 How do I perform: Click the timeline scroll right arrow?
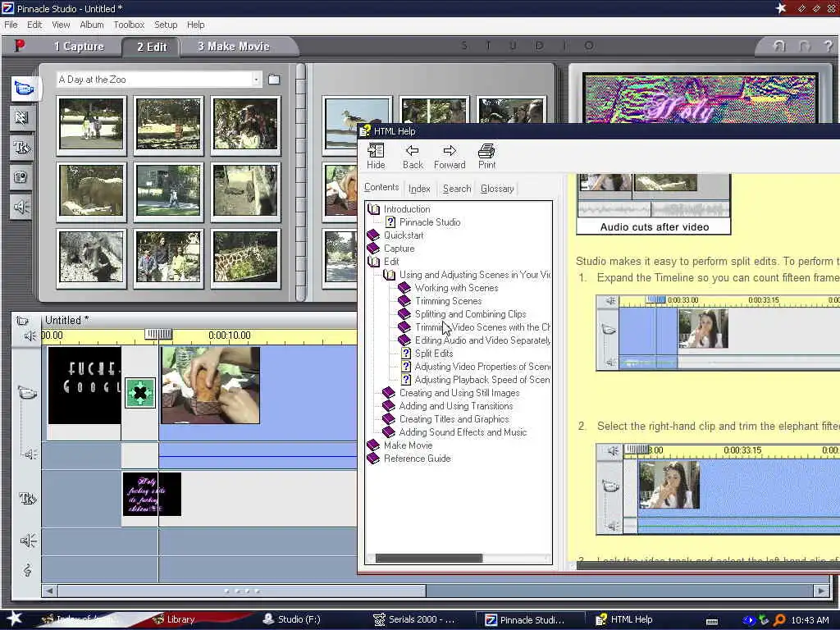coord(820,591)
